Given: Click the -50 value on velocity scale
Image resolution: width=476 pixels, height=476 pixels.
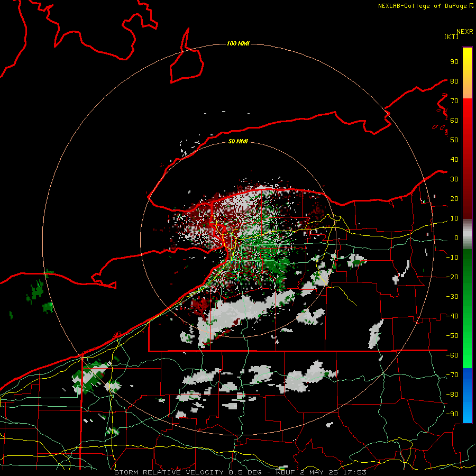Looking at the screenshot, I should pos(452,336).
